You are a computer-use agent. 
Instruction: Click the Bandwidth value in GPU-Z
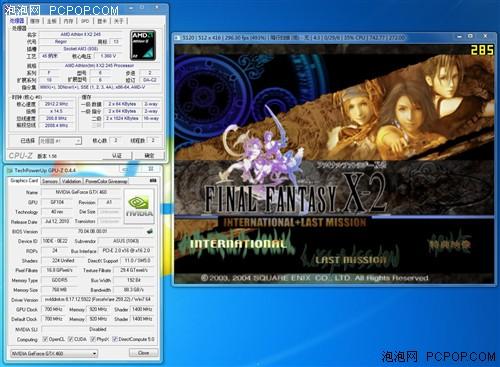(x=134, y=290)
